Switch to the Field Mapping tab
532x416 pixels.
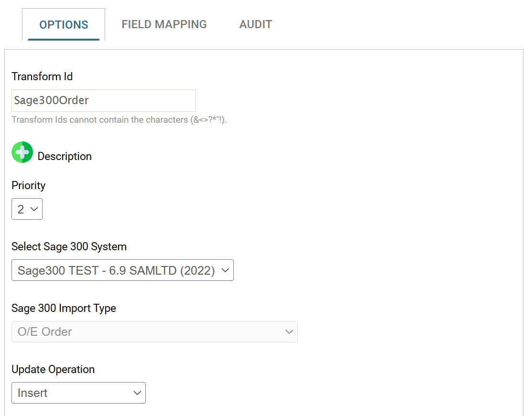click(x=164, y=24)
